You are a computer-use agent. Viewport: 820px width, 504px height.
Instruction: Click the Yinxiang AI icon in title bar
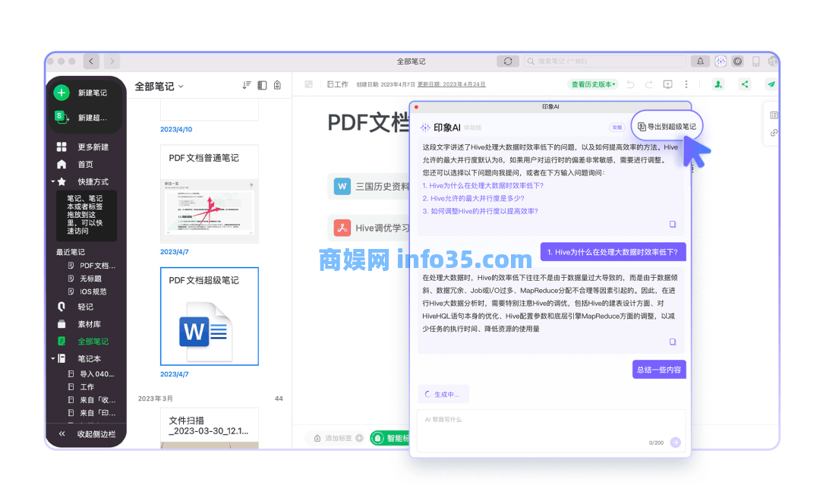720,61
